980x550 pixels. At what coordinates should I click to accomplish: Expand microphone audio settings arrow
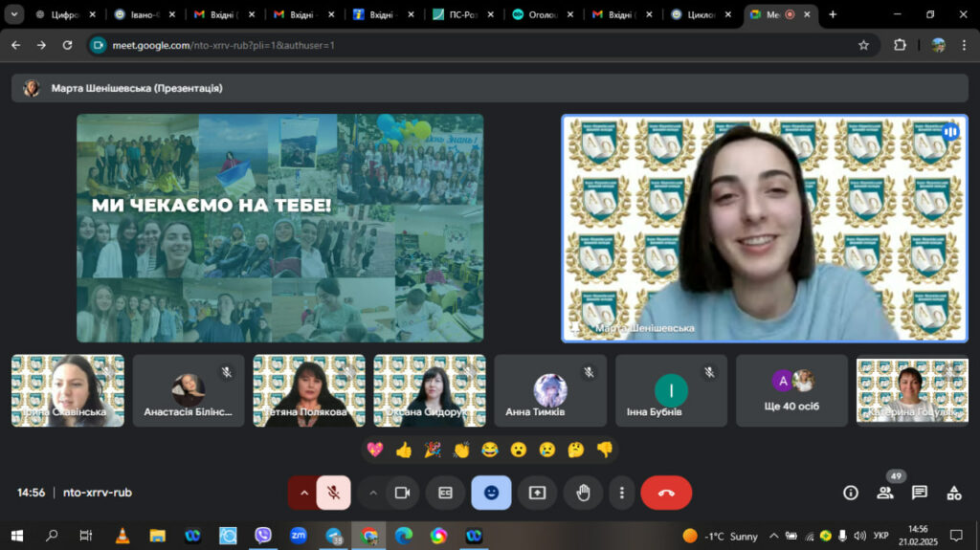304,493
